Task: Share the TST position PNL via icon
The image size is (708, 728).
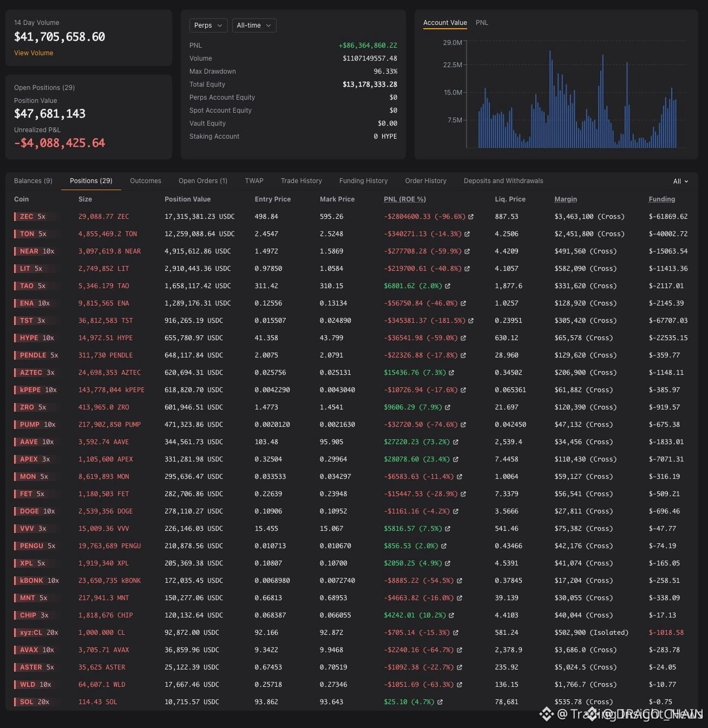Action: point(471,321)
